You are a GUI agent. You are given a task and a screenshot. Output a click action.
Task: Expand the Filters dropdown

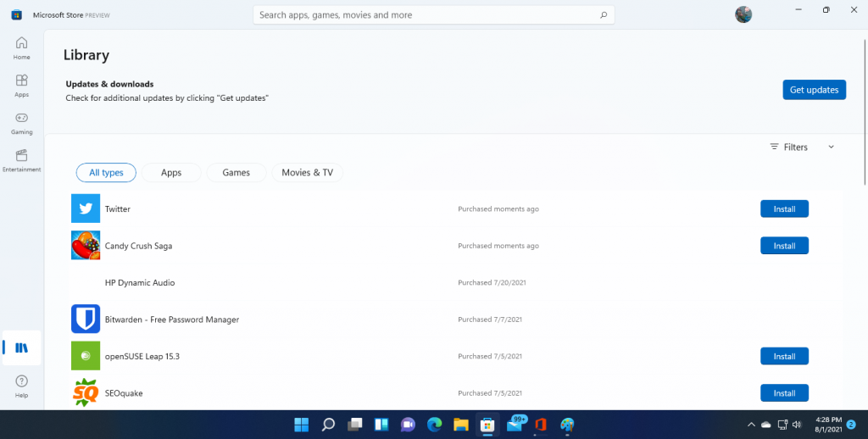[x=802, y=147]
